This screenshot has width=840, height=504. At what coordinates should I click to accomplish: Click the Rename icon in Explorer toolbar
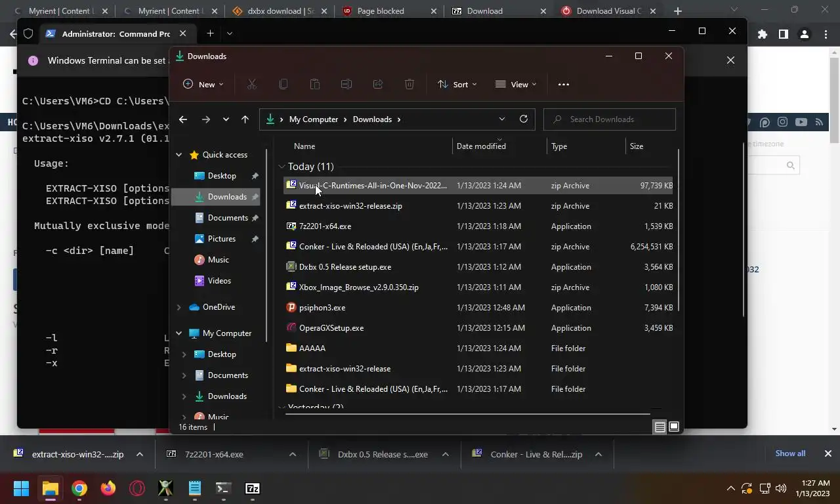coord(346,84)
